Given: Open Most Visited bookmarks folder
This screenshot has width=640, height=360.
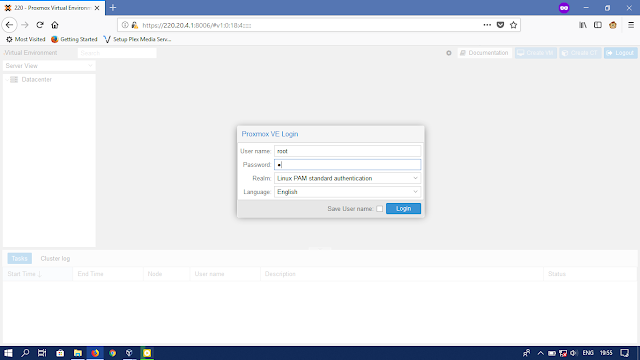Looking at the screenshot, I should (25, 39).
